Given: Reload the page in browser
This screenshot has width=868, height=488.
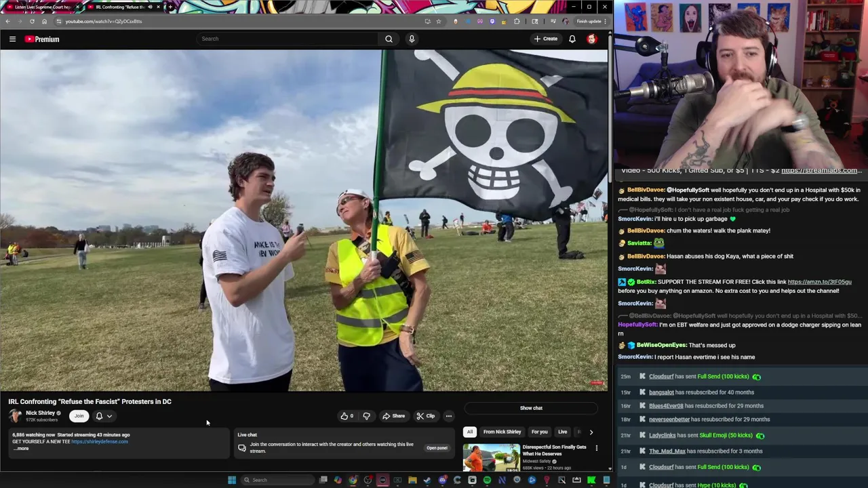Looking at the screenshot, I should point(32,21).
